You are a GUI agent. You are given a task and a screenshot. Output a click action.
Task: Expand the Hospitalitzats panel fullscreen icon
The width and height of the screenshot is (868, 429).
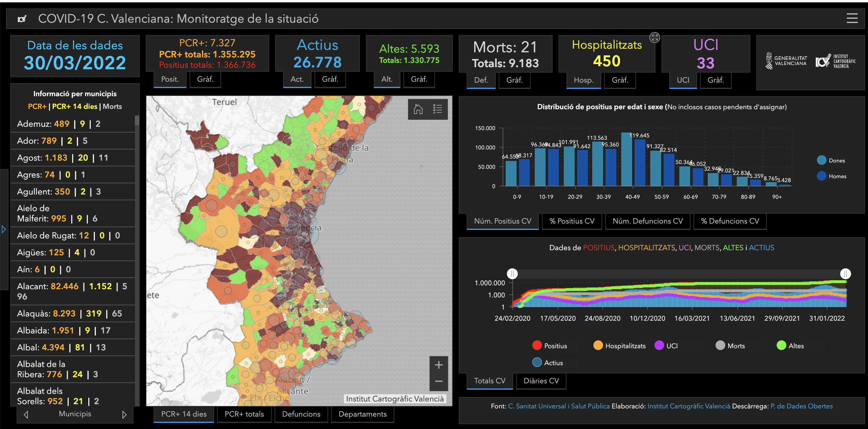pyautogui.click(x=654, y=38)
